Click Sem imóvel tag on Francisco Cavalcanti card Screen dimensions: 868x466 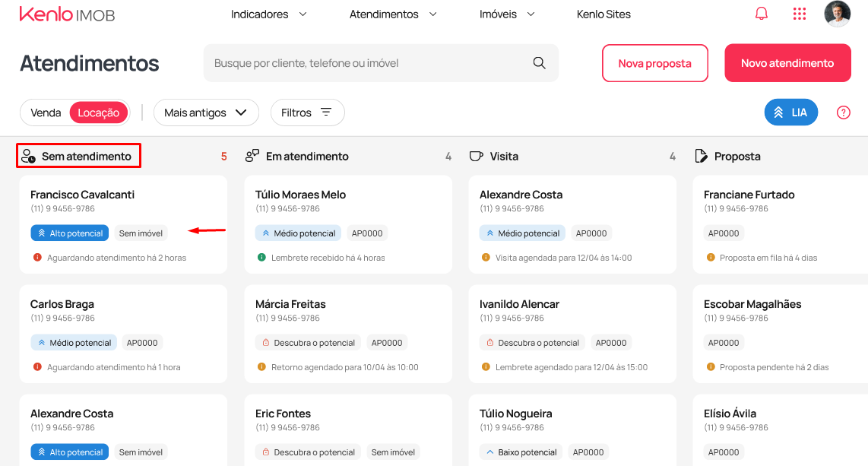[141, 233]
